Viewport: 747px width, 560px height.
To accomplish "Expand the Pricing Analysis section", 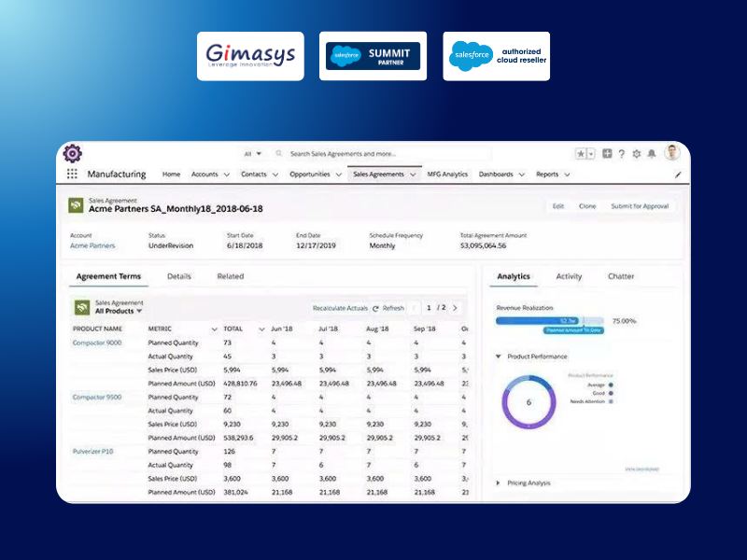I will 498,483.
